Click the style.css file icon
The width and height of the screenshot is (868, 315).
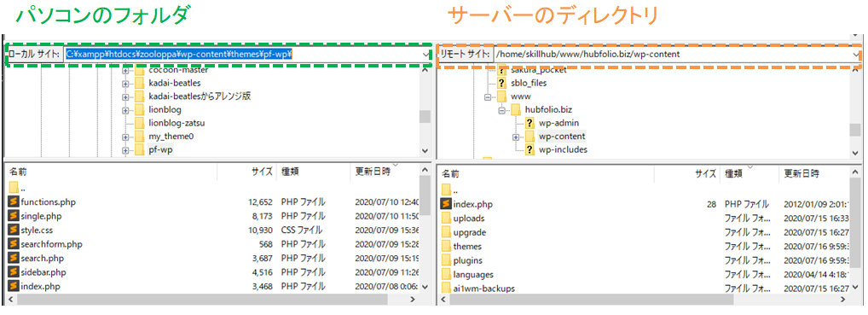[14, 230]
